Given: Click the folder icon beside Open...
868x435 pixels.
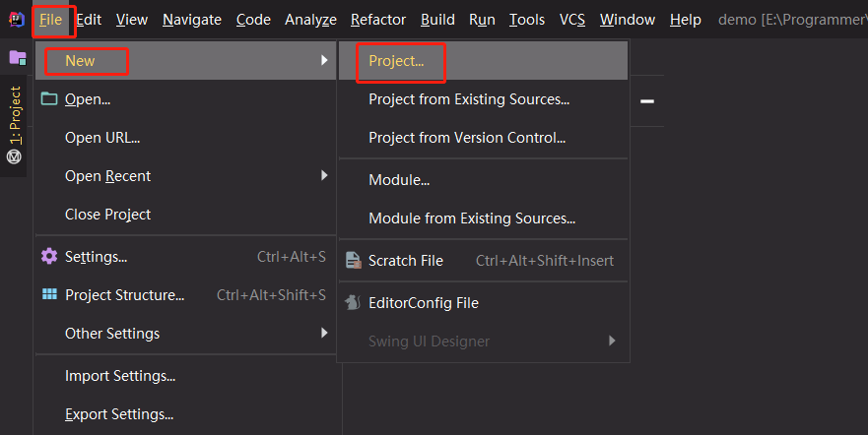Looking at the screenshot, I should coord(49,98).
